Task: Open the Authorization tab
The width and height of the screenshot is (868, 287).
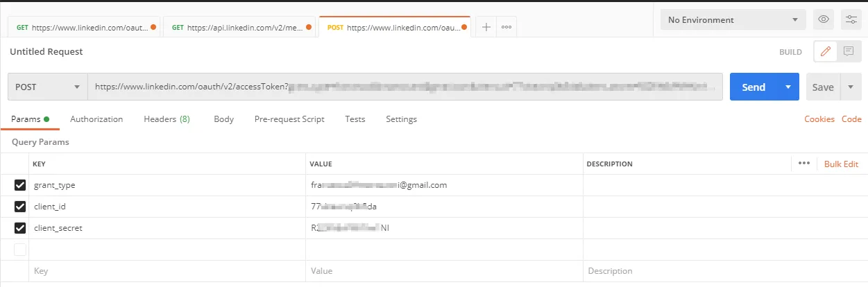Action: [x=96, y=119]
